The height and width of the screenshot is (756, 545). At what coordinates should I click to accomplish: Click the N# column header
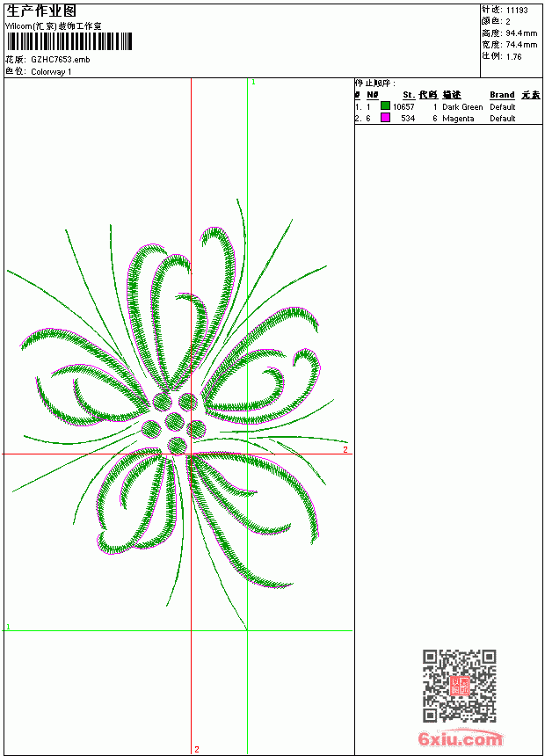(x=373, y=95)
